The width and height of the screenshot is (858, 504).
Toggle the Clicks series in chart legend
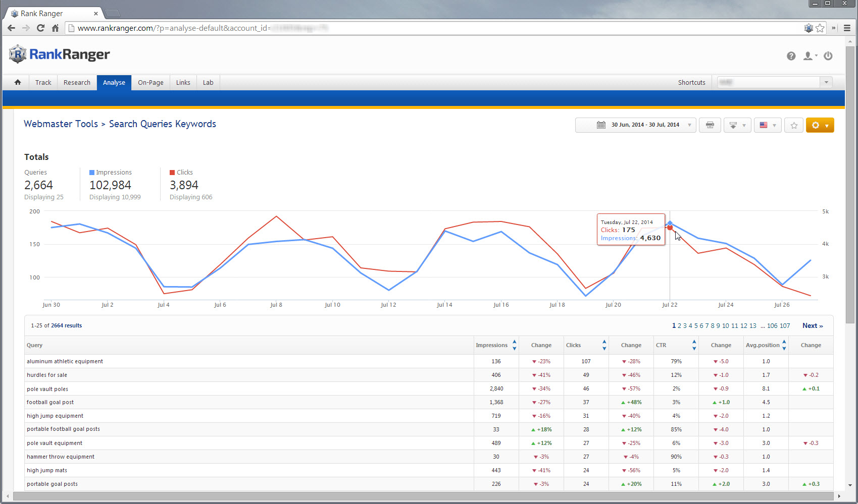tap(181, 173)
